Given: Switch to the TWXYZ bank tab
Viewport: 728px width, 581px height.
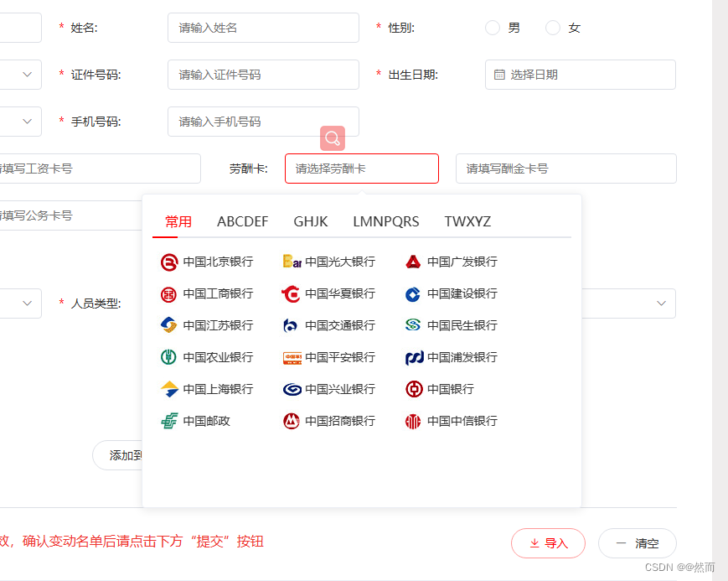Looking at the screenshot, I should 467,221.
